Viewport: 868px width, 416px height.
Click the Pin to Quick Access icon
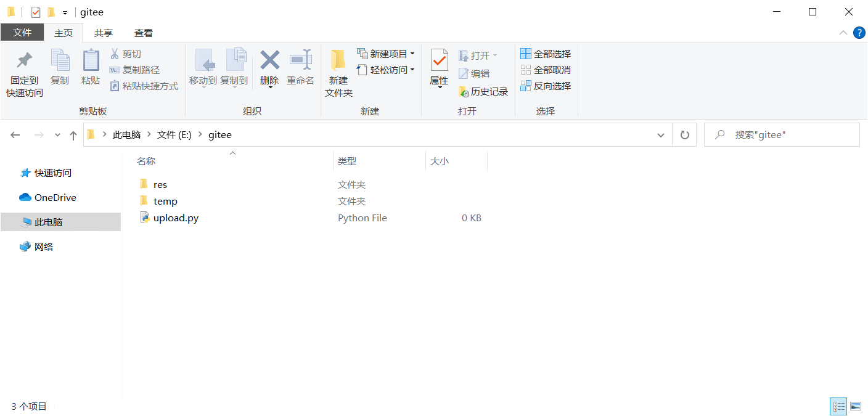point(25,61)
